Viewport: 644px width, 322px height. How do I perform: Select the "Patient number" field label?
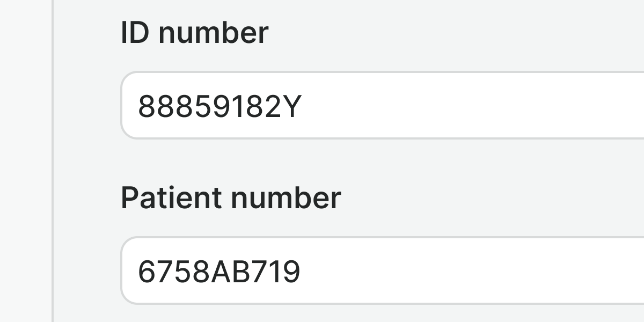(x=231, y=197)
